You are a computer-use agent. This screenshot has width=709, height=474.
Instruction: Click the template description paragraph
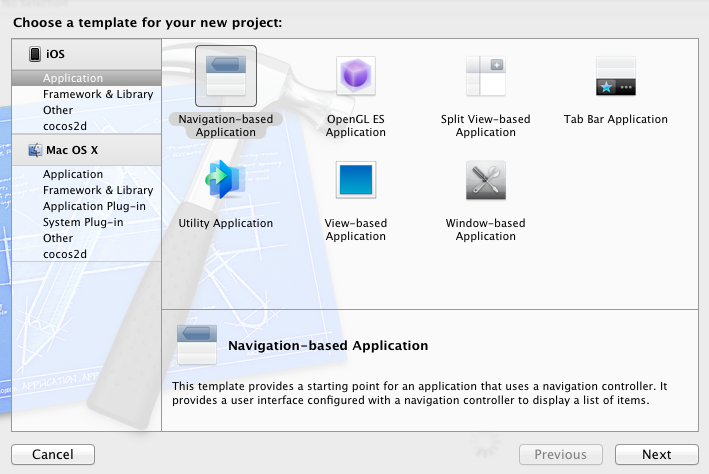pos(420,393)
